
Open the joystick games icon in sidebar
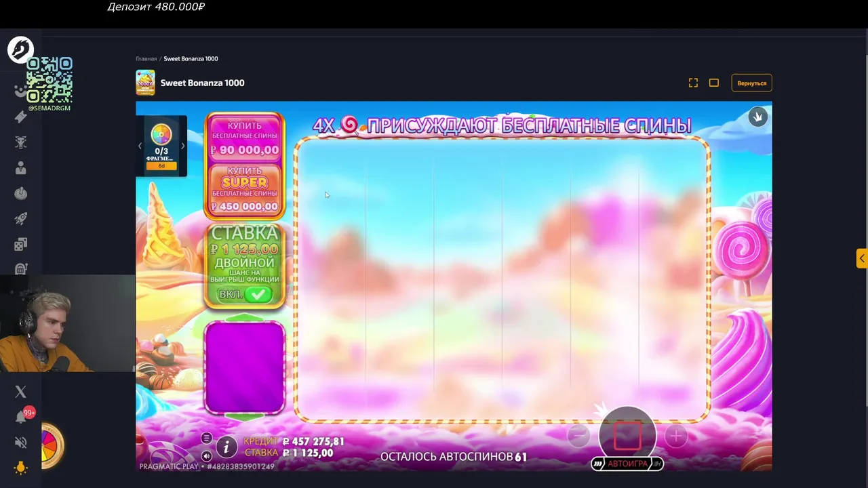point(20,193)
